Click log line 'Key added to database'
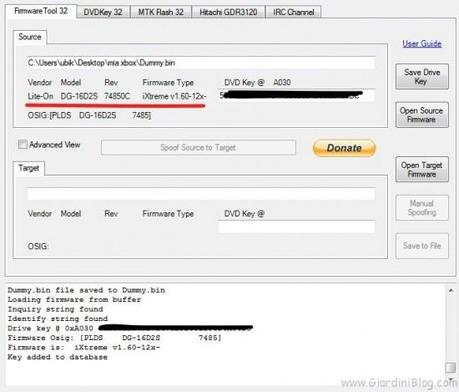459x392 pixels. click(58, 357)
